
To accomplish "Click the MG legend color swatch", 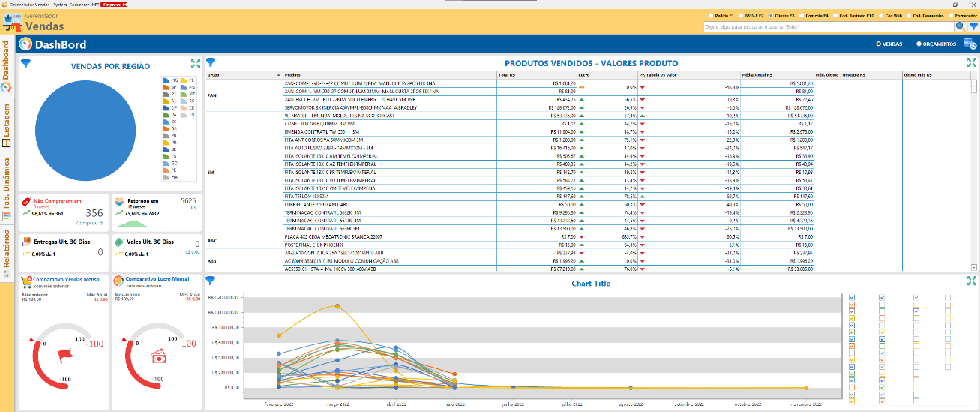I will 165,80.
